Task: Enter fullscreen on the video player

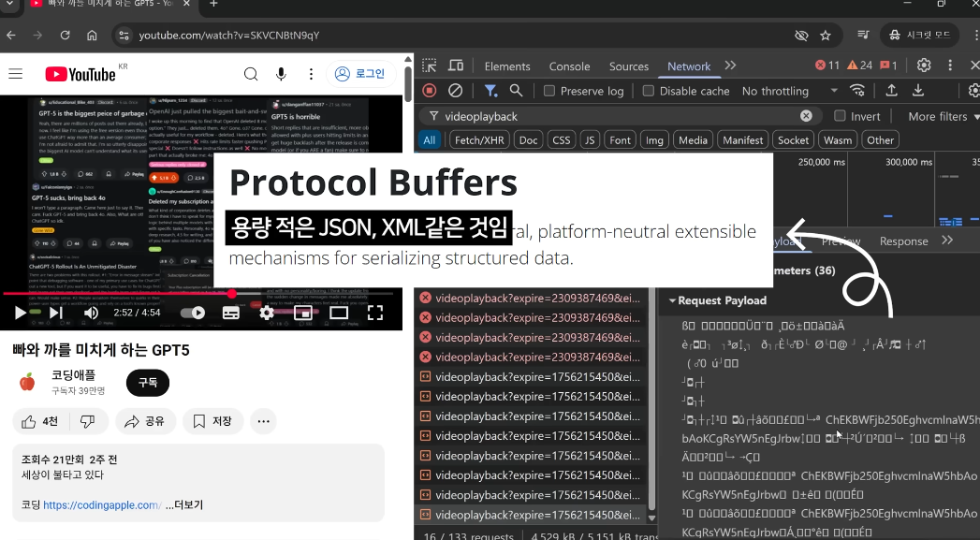Action: (375, 313)
